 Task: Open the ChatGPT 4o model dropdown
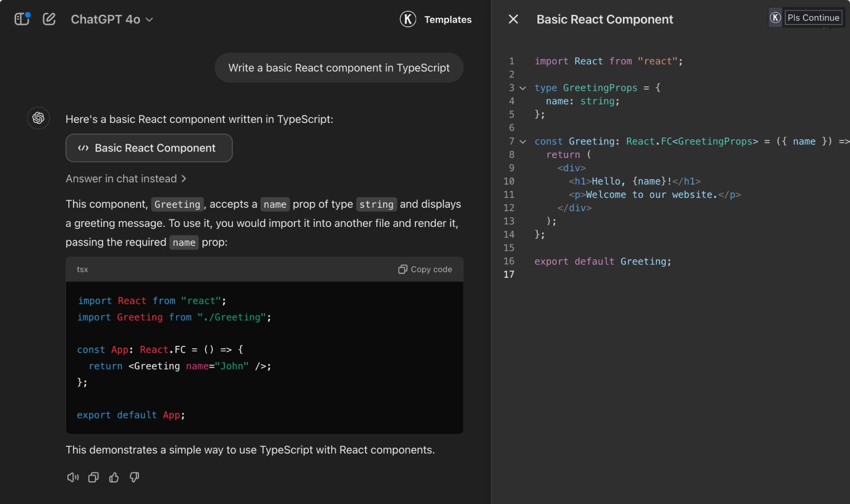click(112, 19)
